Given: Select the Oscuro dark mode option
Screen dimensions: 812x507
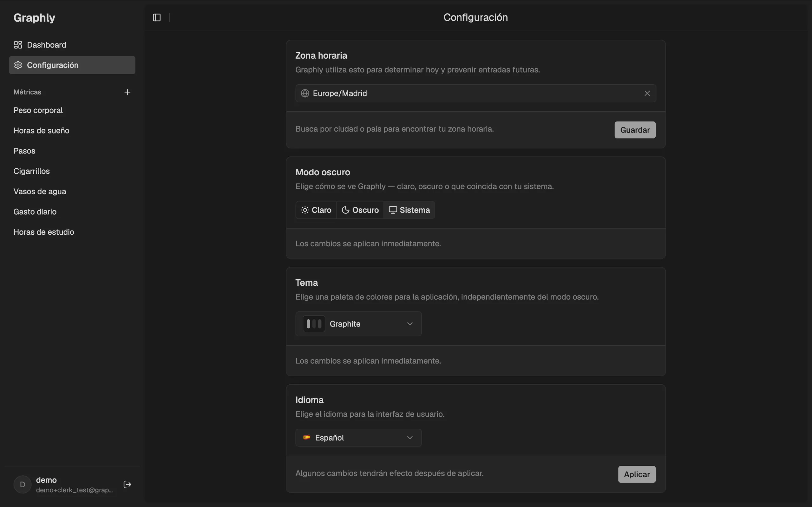Looking at the screenshot, I should click(x=360, y=210).
